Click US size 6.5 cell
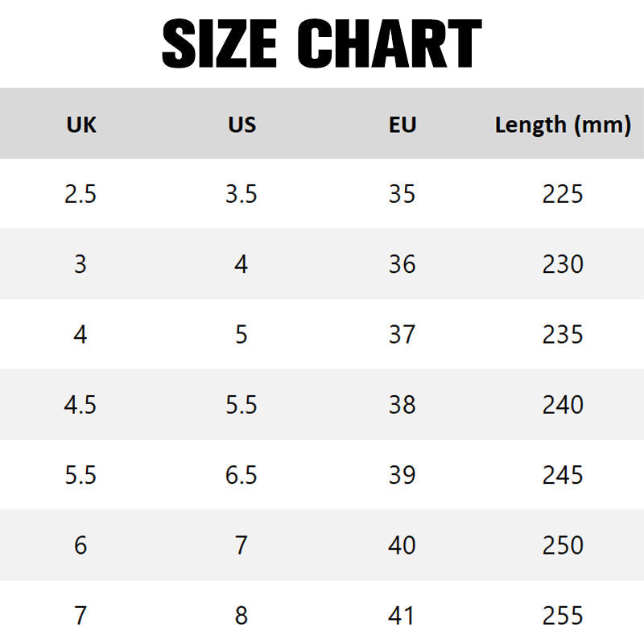This screenshot has width=644, height=644. (241, 475)
